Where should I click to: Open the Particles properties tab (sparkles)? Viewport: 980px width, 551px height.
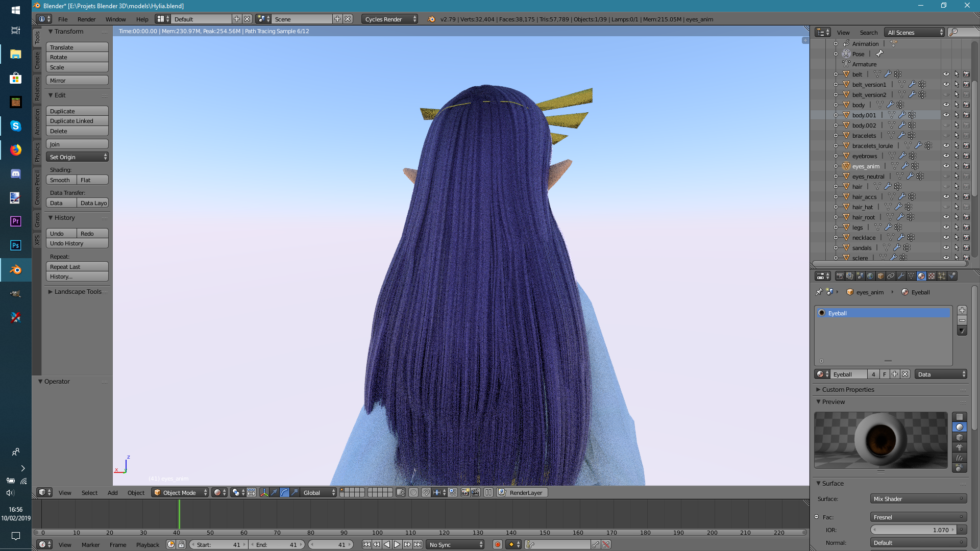pyautogui.click(x=942, y=276)
